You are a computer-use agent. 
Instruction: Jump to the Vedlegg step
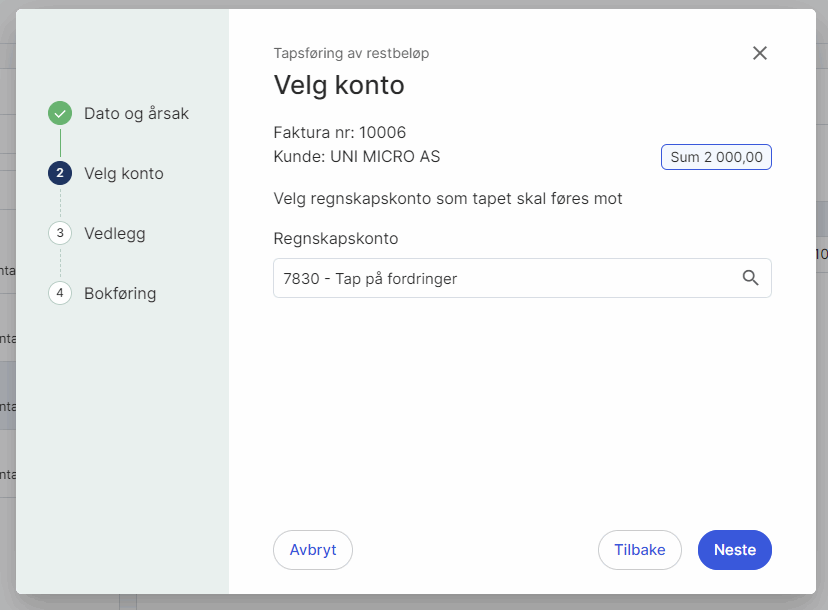pyautogui.click(x=117, y=233)
